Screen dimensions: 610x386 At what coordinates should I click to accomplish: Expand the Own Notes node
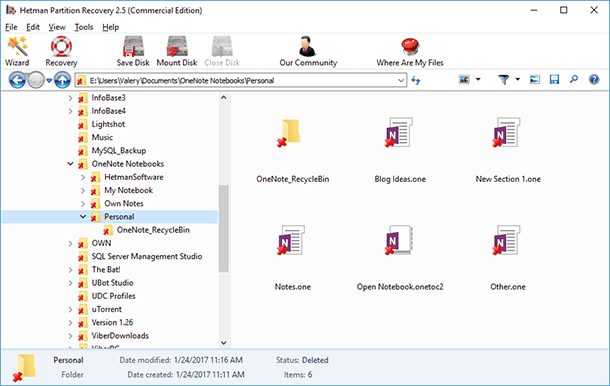[83, 204]
